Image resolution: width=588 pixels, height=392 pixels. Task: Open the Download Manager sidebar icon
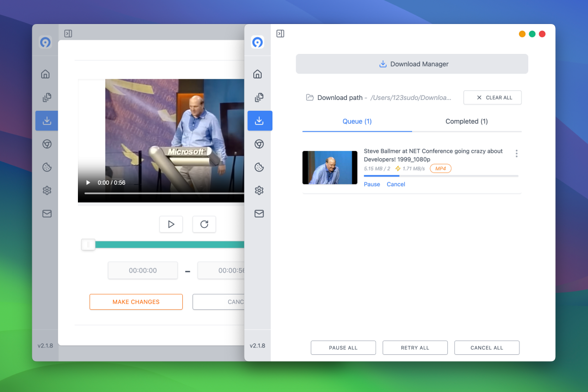point(260,121)
